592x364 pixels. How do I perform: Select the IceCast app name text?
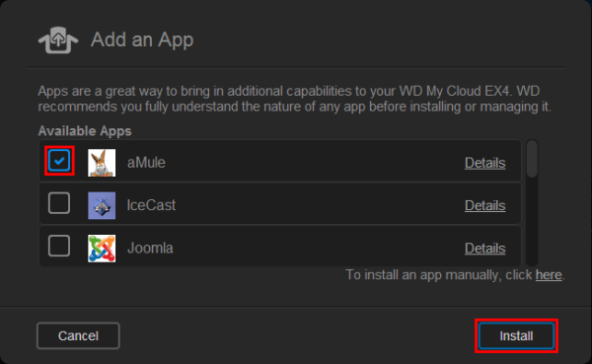[x=151, y=205]
